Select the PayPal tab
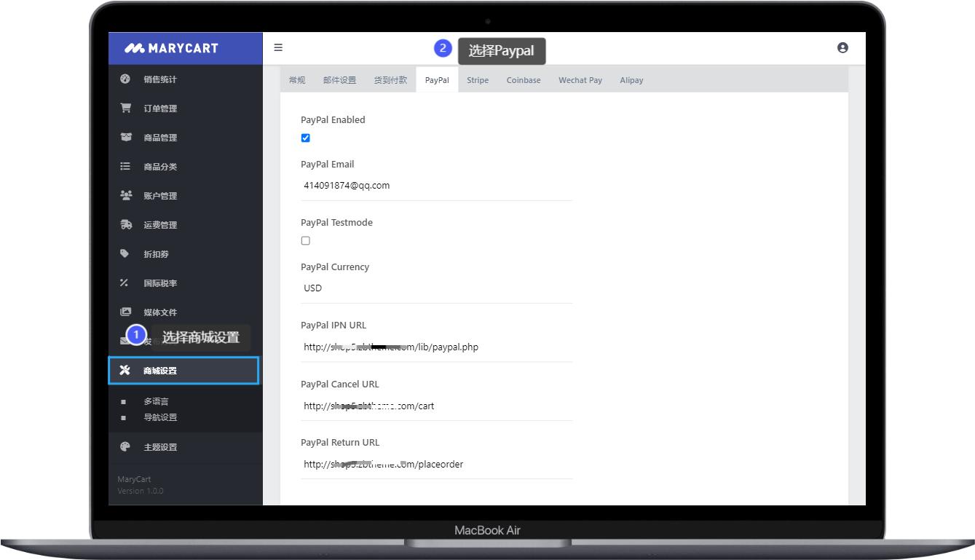The width and height of the screenshot is (975, 560). (x=437, y=80)
